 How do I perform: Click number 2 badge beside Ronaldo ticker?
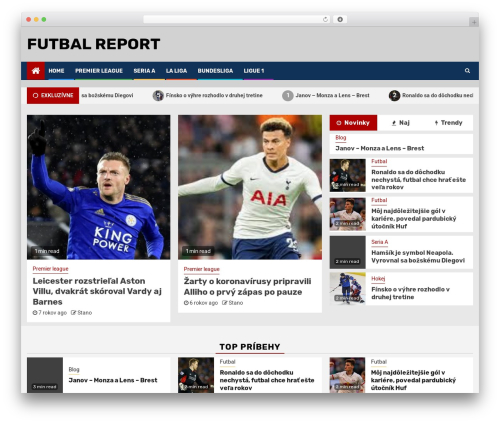coord(394,95)
